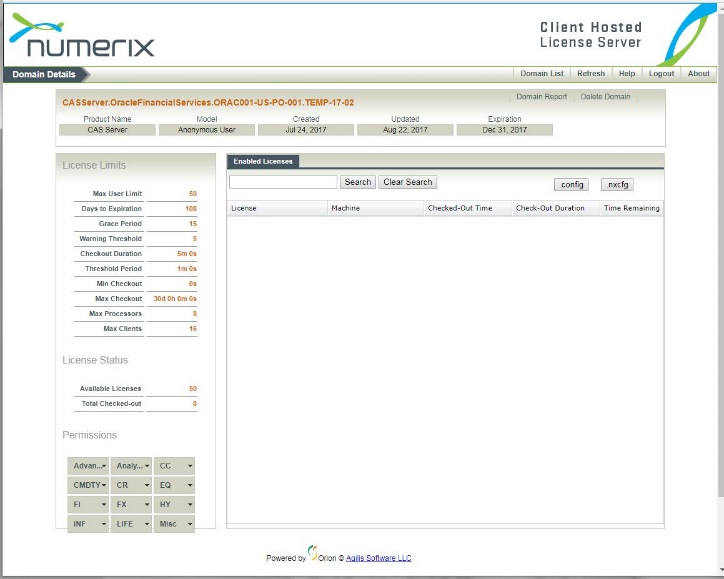Expand the CC permissions dropdown
This screenshot has height=579, width=724.
pyautogui.click(x=174, y=466)
